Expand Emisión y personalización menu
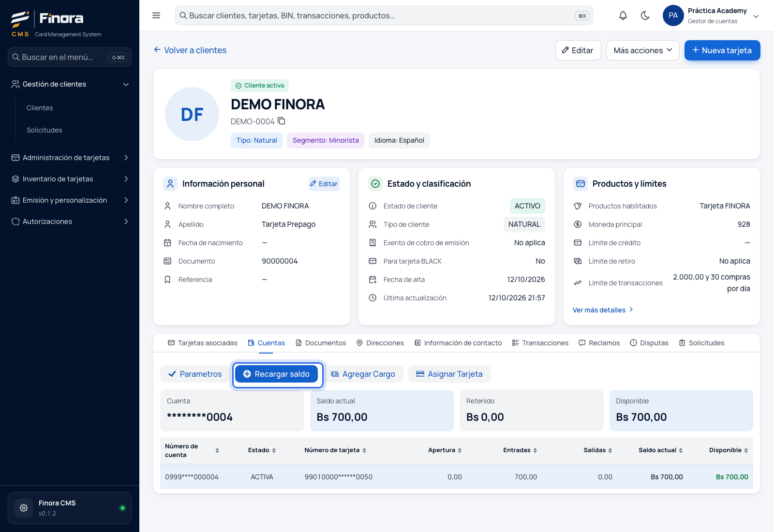Image resolution: width=774 pixels, height=532 pixels. (70, 200)
